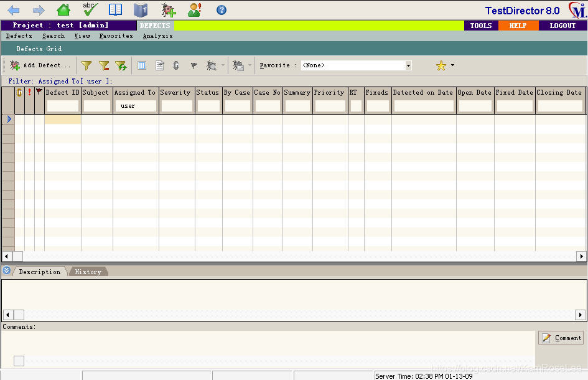Open the Search menu
This screenshot has width=588, height=380.
[54, 36]
